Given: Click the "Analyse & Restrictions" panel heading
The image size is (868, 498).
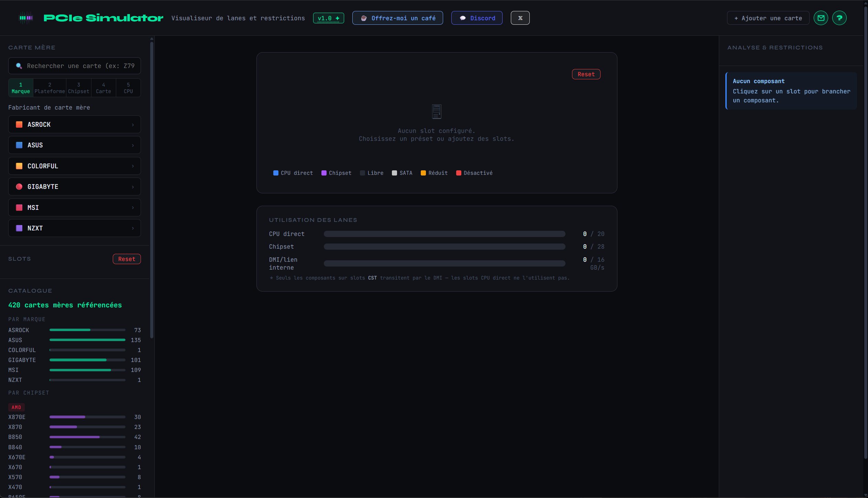Looking at the screenshot, I should click(775, 47).
